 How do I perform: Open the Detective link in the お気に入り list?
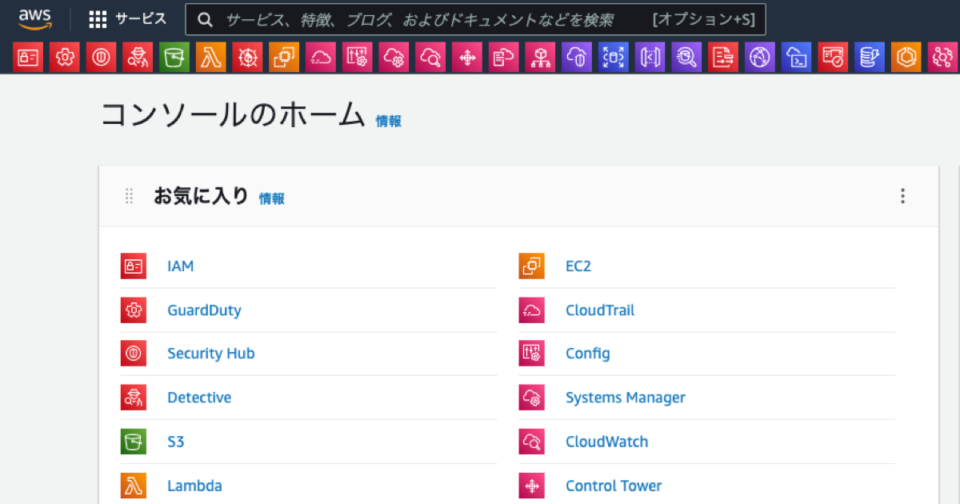(200, 397)
